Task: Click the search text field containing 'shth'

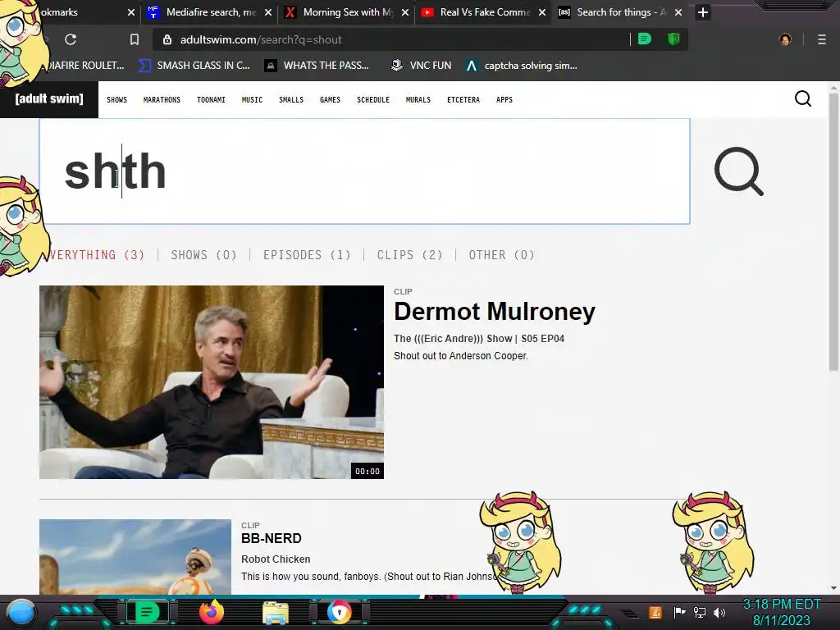Action: tap(364, 171)
